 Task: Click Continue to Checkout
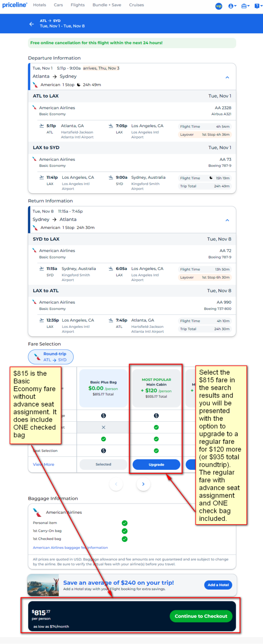click(201, 616)
